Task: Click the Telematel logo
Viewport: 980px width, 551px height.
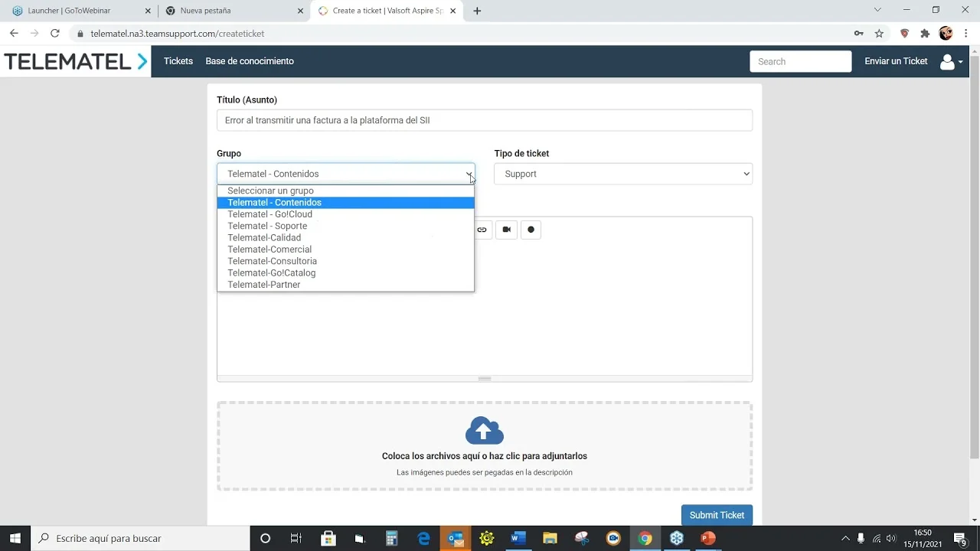Action: [x=76, y=62]
